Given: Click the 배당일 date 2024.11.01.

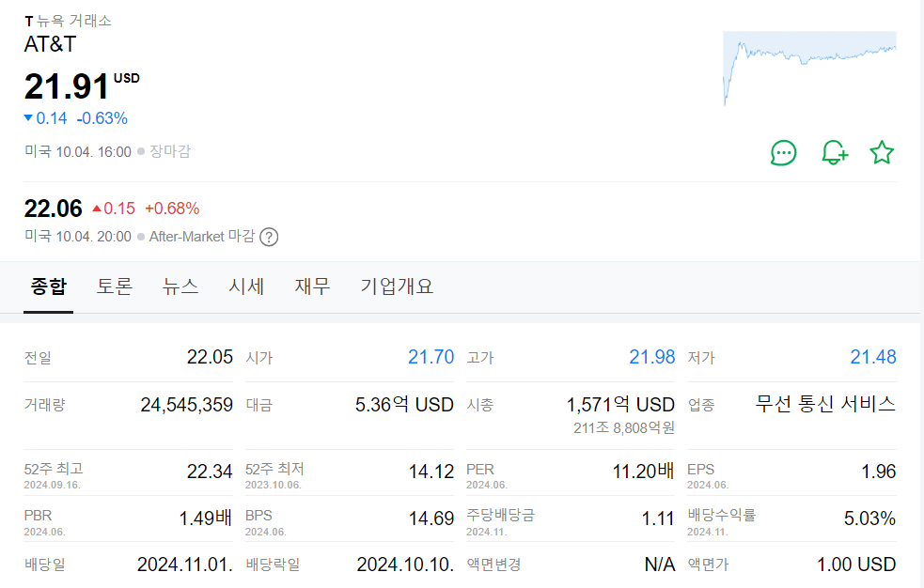Looking at the screenshot, I should point(185,565).
